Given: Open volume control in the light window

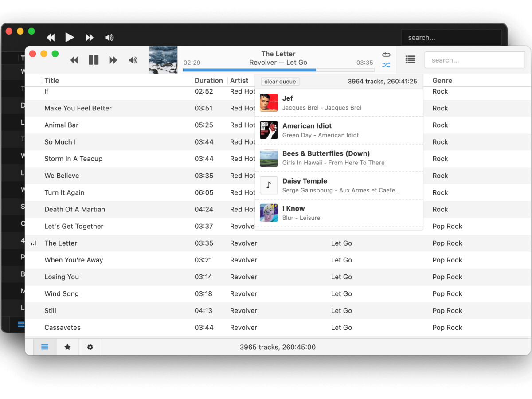Looking at the screenshot, I should pos(133,60).
